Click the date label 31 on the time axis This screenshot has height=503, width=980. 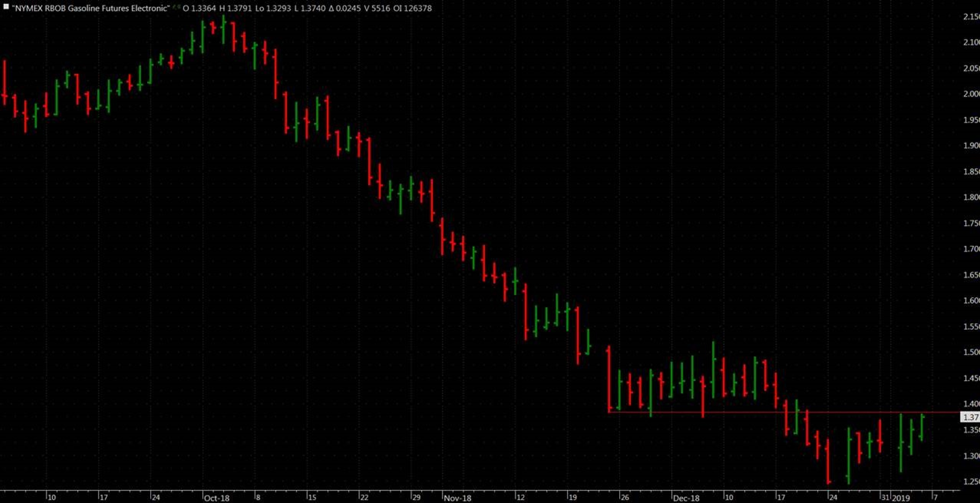(x=886, y=497)
